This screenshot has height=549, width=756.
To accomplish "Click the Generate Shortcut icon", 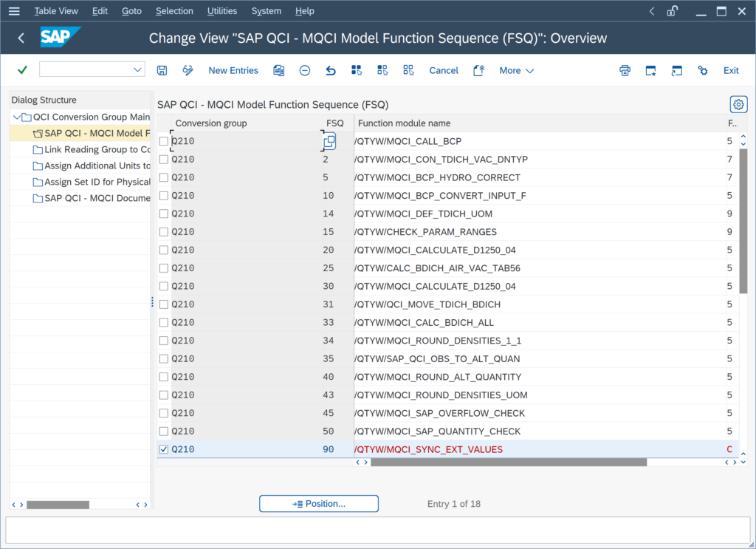I will (677, 70).
